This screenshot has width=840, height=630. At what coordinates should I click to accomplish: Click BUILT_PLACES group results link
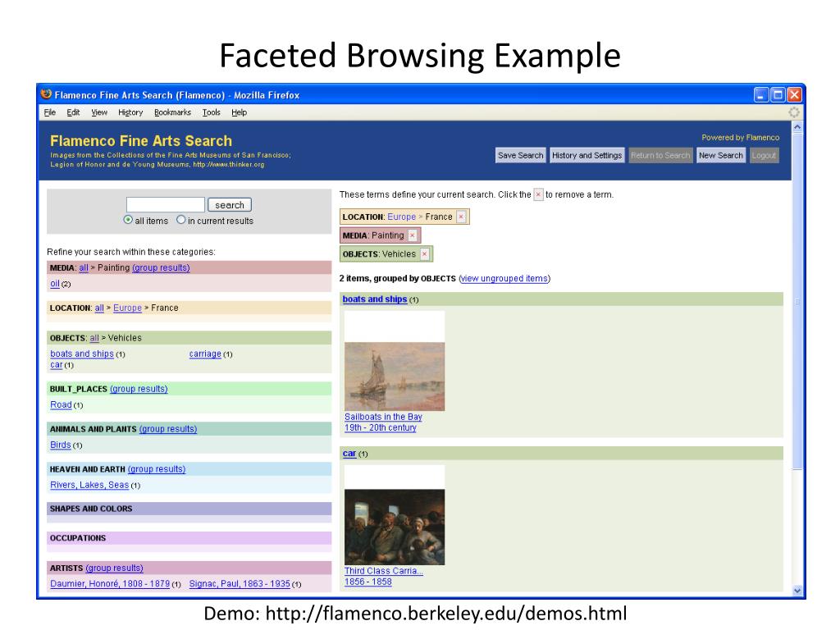pos(139,389)
